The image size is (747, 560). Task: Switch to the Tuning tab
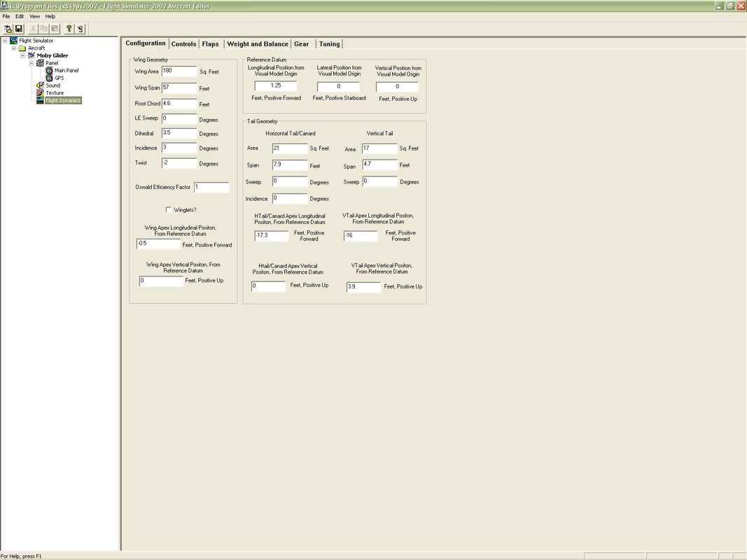(x=329, y=44)
